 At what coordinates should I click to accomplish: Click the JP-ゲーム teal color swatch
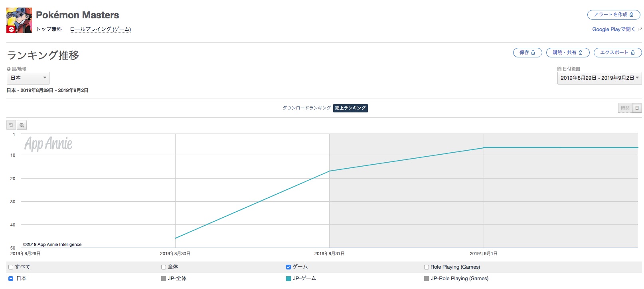pyautogui.click(x=288, y=279)
